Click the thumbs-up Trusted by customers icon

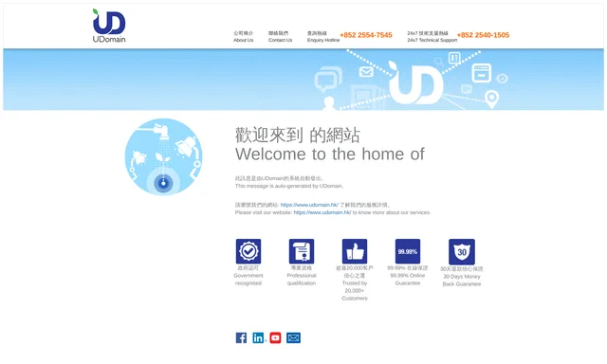[354, 251]
